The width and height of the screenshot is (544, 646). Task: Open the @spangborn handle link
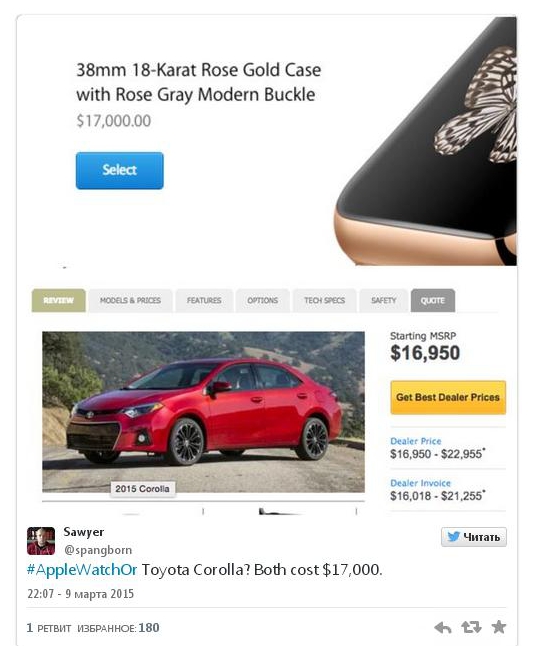tap(98, 550)
